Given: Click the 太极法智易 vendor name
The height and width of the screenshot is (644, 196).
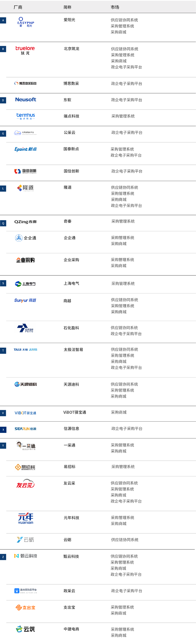Looking at the screenshot, I should coord(73,349).
